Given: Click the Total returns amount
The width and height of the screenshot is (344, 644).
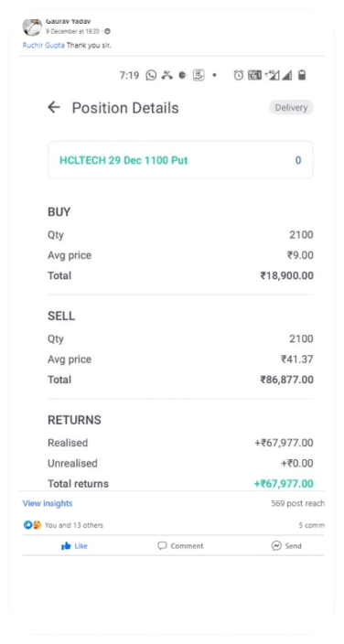Looking at the screenshot, I should 284,483.
